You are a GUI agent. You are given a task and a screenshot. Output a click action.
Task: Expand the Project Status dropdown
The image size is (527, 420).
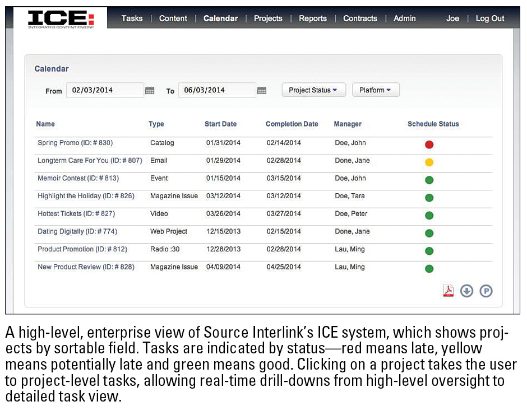point(313,90)
